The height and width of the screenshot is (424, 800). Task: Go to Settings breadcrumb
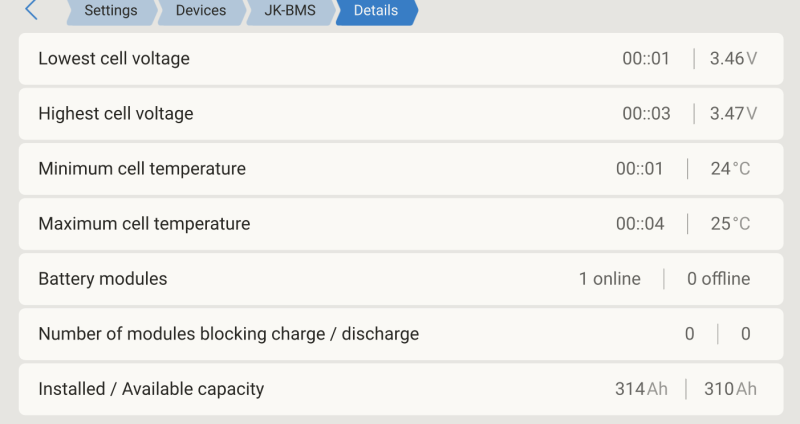tap(110, 11)
